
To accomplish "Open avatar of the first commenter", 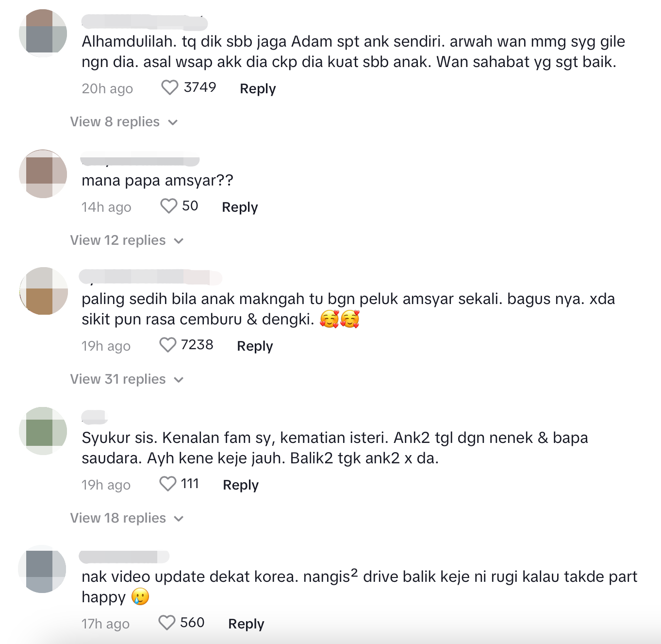I will [43, 33].
